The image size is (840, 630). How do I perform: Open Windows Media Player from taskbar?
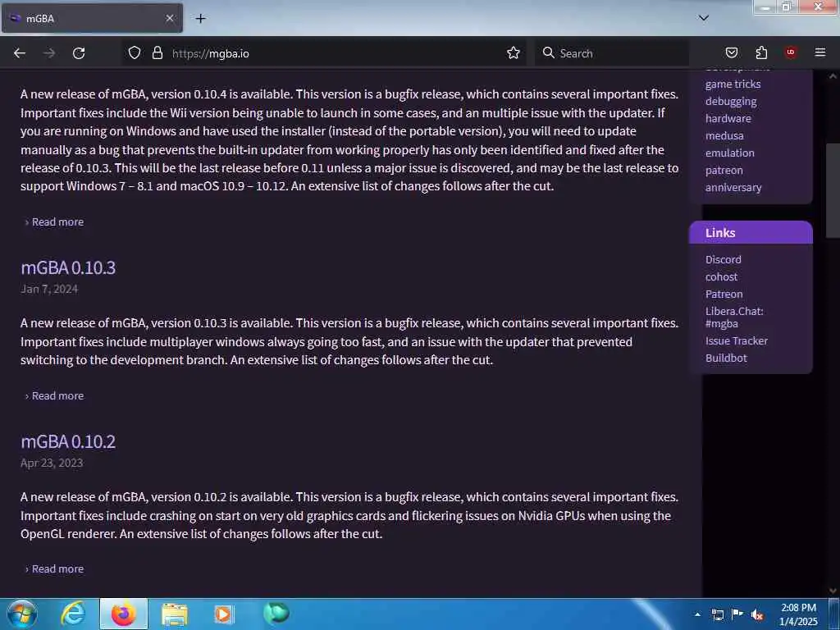click(223, 614)
